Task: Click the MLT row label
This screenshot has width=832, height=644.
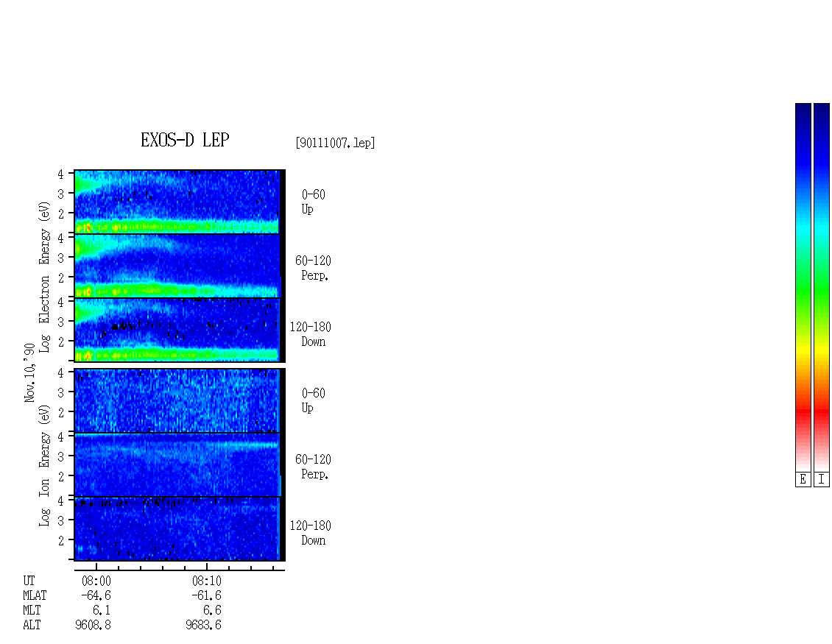Action: [32, 610]
